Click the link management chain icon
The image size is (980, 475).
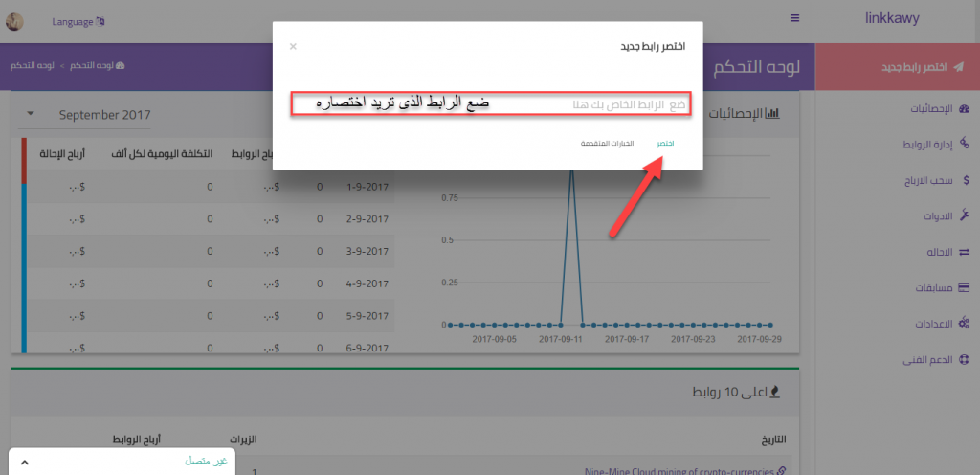click(964, 145)
